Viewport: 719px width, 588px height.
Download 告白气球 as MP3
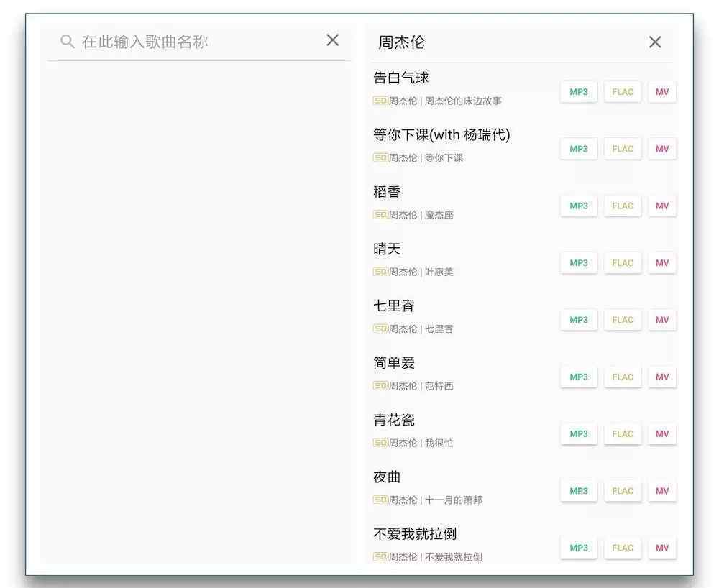(579, 92)
